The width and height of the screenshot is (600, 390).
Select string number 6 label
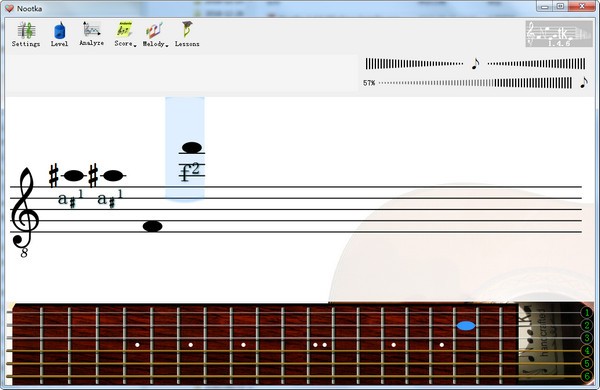click(587, 376)
